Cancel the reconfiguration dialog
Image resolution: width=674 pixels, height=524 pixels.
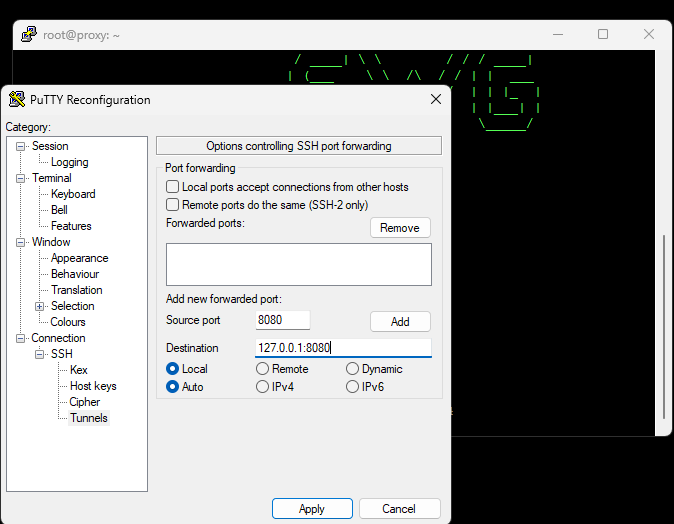(x=399, y=509)
